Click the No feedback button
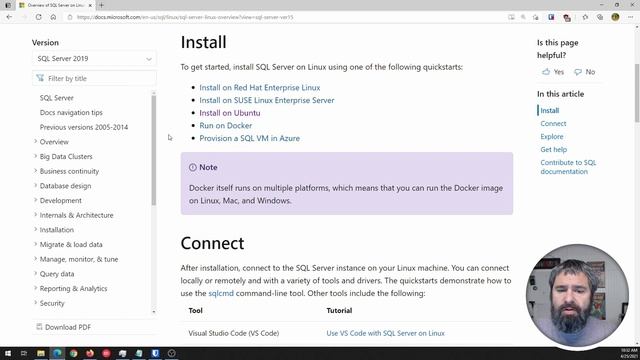 585,72
